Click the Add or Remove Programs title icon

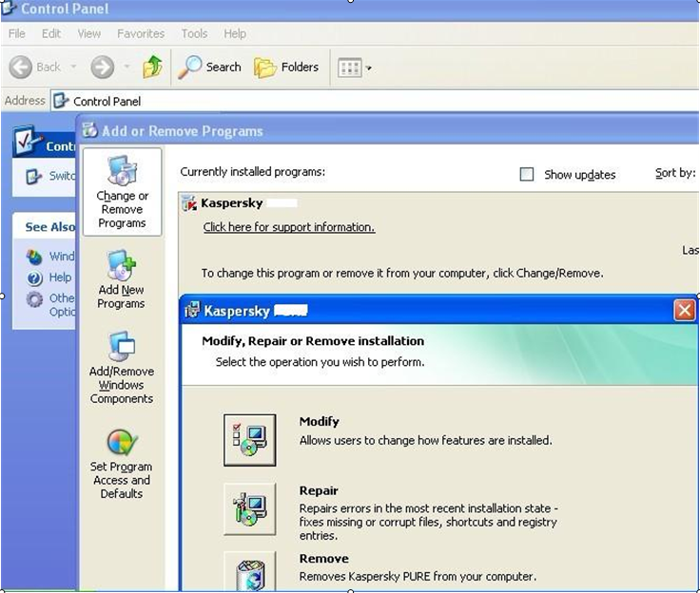click(x=89, y=130)
